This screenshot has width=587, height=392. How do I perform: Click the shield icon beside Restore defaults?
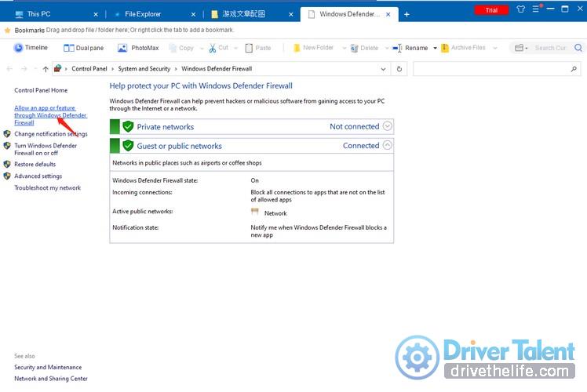click(x=7, y=164)
